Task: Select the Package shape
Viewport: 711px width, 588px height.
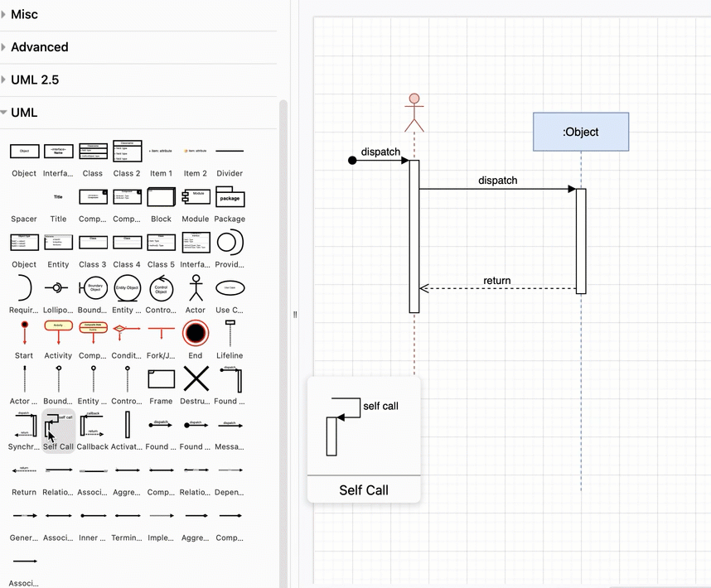Action: [x=230, y=196]
